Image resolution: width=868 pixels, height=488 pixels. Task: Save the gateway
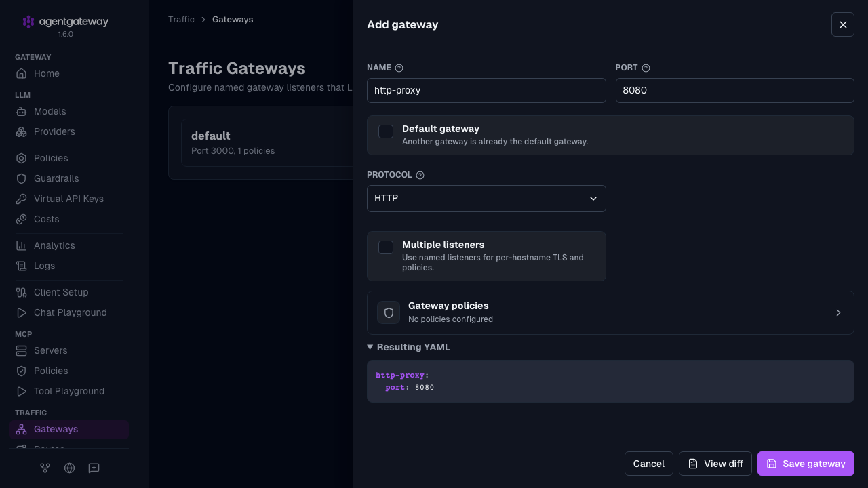806,464
